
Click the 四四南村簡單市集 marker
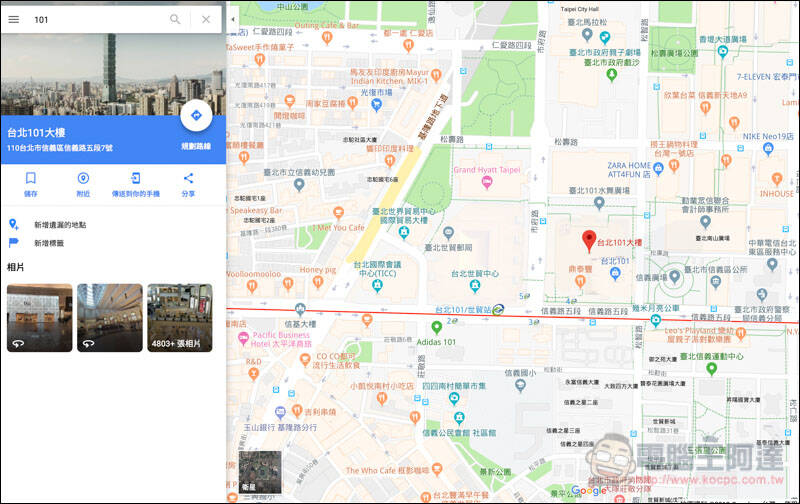point(454,399)
